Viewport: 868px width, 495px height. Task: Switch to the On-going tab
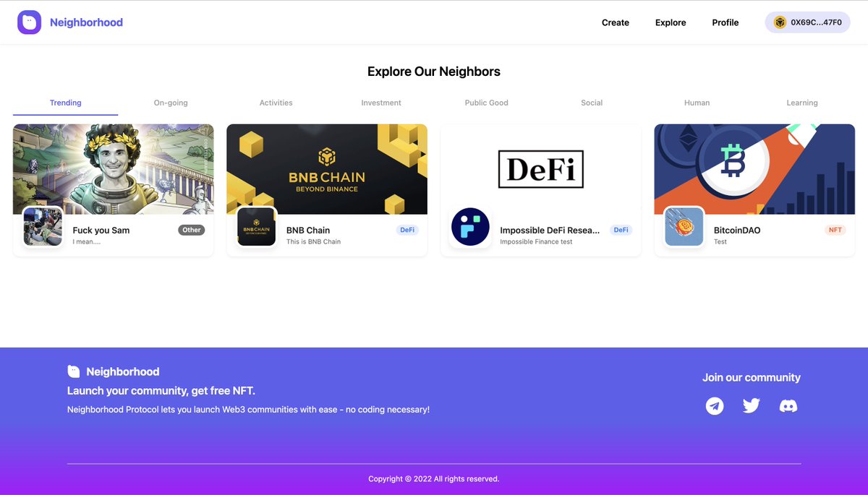171,103
